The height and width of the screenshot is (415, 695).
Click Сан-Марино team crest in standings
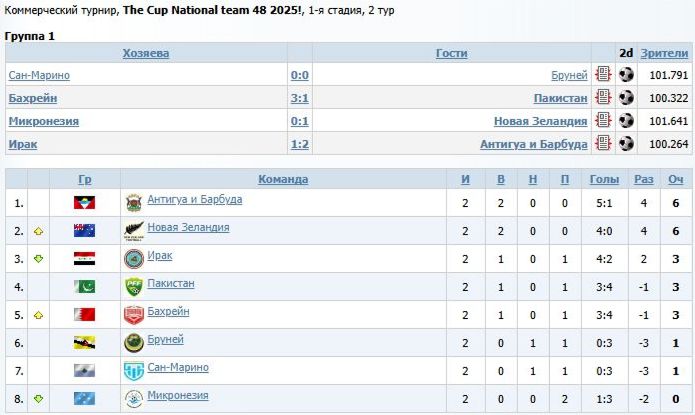point(133,371)
